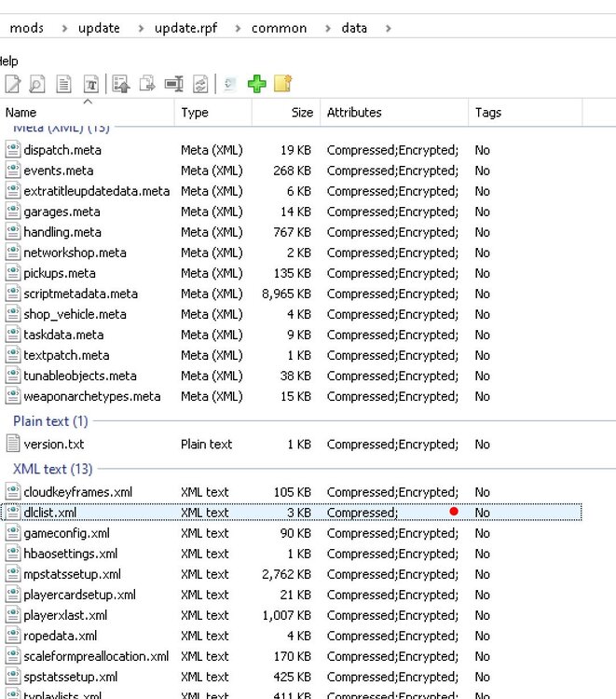Go to the mods breadcrumb folder
This screenshot has width=616, height=699.
27,28
